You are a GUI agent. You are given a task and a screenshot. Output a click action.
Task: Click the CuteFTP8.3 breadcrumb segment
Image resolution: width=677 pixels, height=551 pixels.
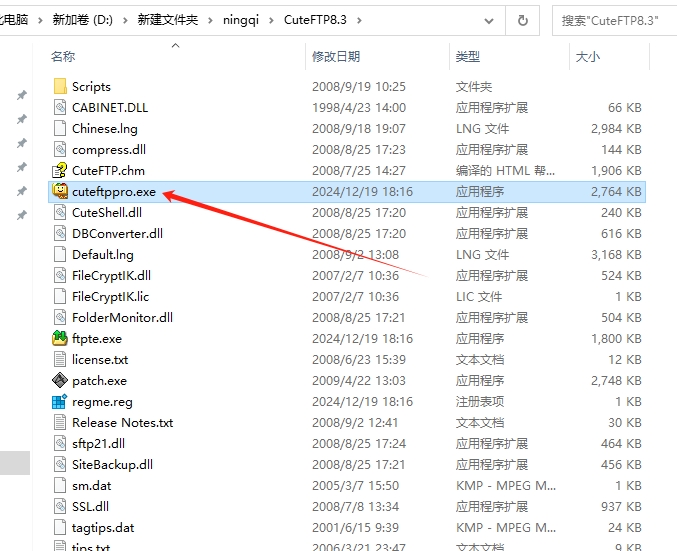tap(315, 20)
